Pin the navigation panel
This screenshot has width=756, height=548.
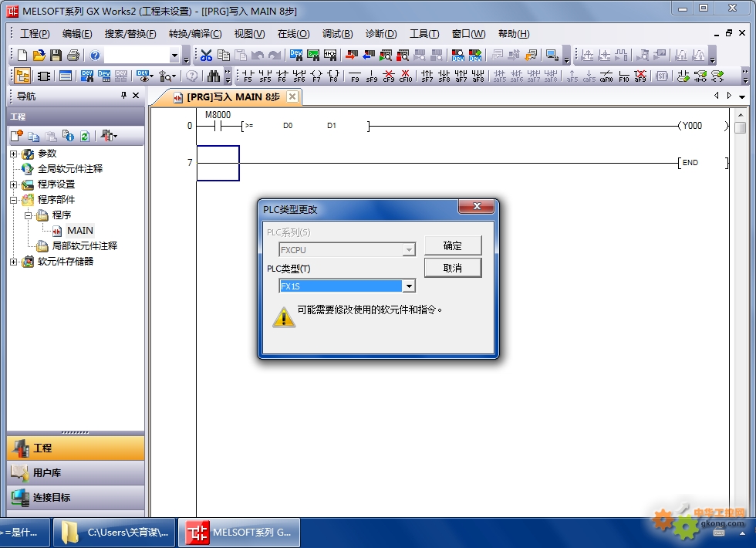click(124, 95)
